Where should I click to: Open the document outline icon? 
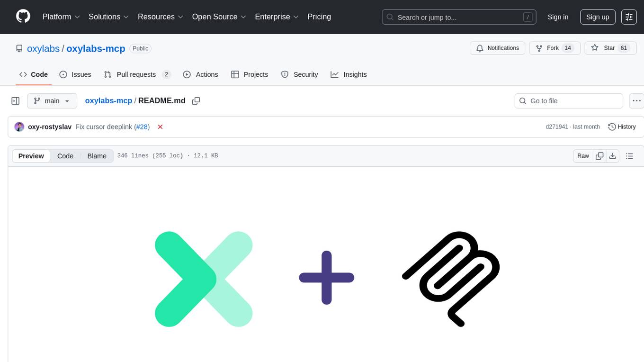pyautogui.click(x=629, y=156)
